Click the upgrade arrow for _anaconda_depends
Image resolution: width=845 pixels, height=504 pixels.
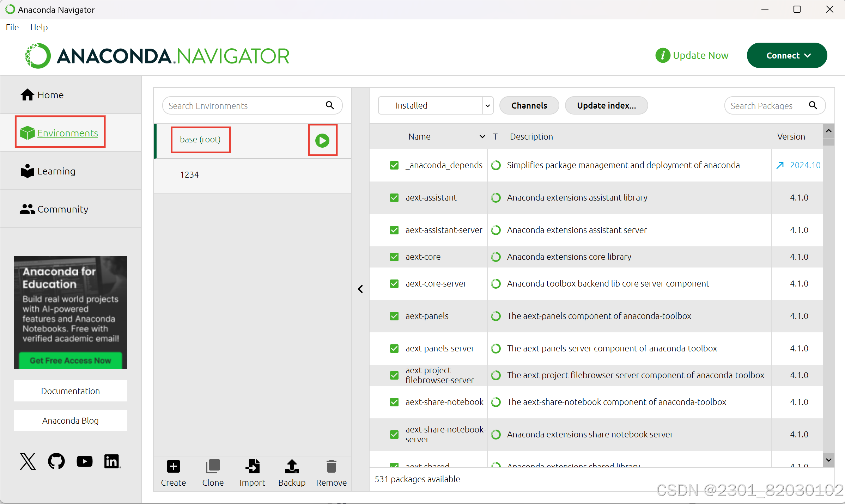[x=780, y=165]
